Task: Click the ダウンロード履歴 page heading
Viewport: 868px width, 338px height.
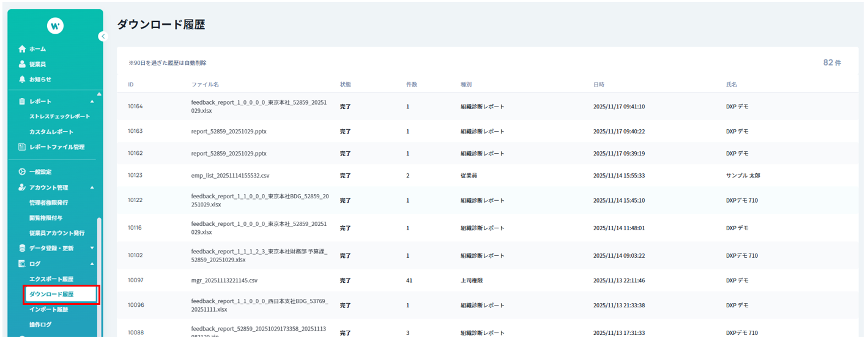Action: [161, 24]
